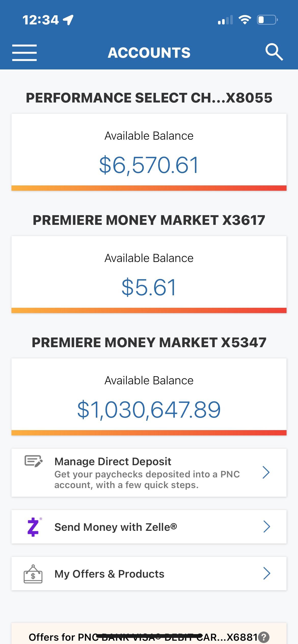
Task: Tap the battery indicator icon
Action: [x=267, y=20]
